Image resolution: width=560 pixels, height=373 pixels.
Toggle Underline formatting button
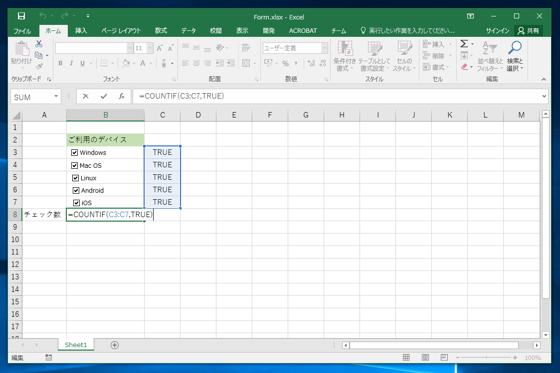pos(82,63)
